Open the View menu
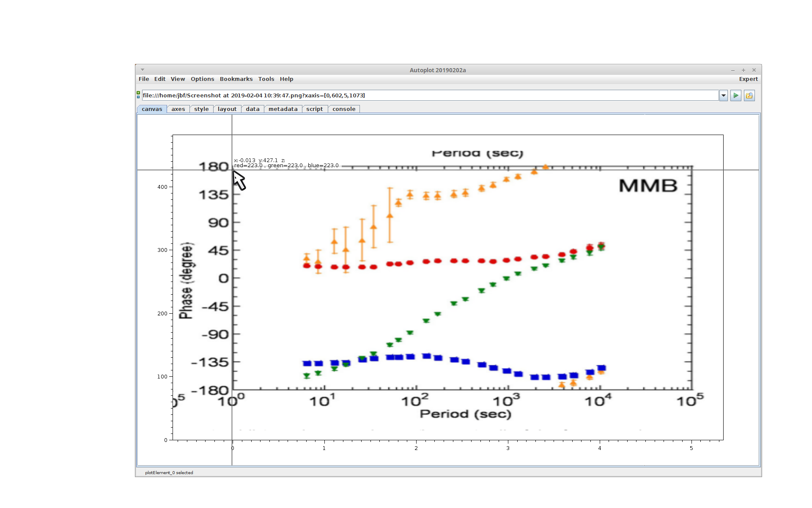This screenshot has height=508, width=812. pyautogui.click(x=178, y=79)
